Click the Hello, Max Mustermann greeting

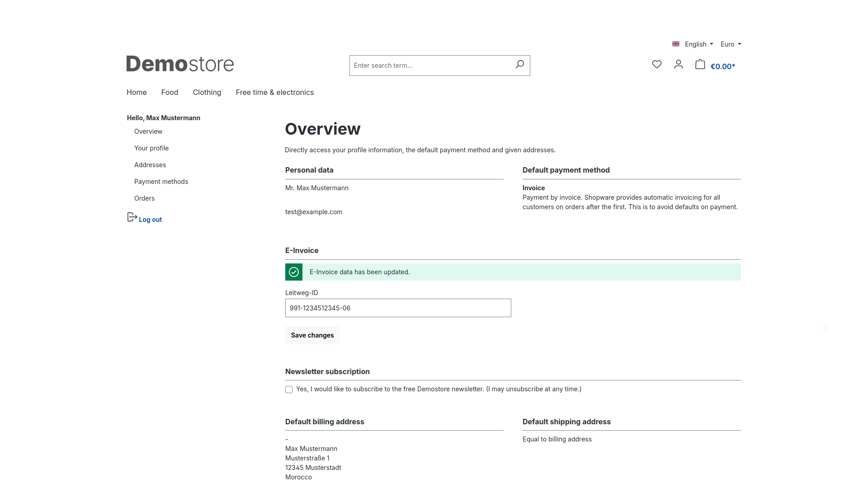click(164, 118)
